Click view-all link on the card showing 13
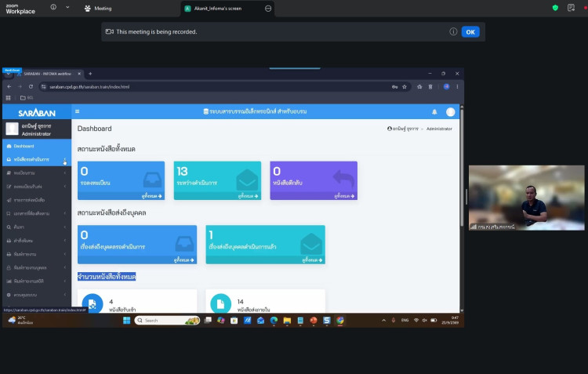 (x=248, y=196)
